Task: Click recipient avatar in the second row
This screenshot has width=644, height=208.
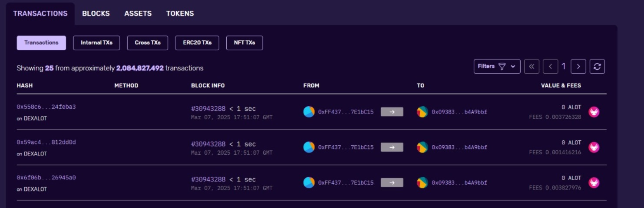Action: pos(422,147)
